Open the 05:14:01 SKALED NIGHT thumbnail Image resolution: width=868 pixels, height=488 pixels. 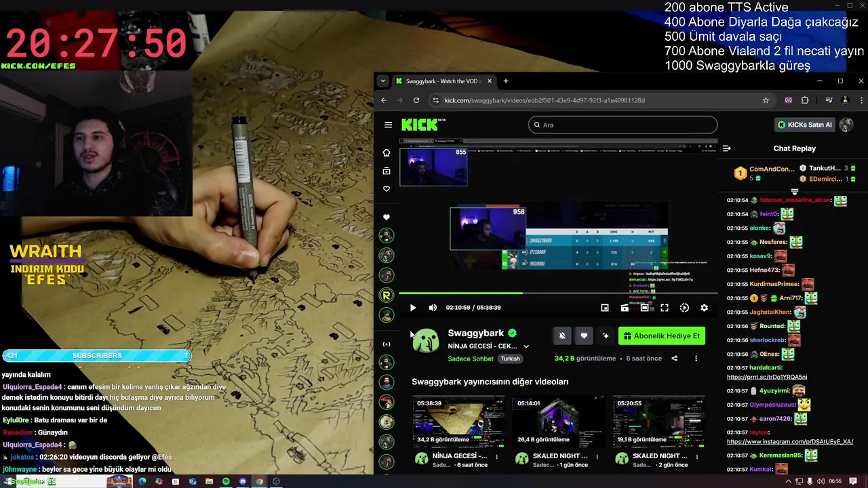559,422
